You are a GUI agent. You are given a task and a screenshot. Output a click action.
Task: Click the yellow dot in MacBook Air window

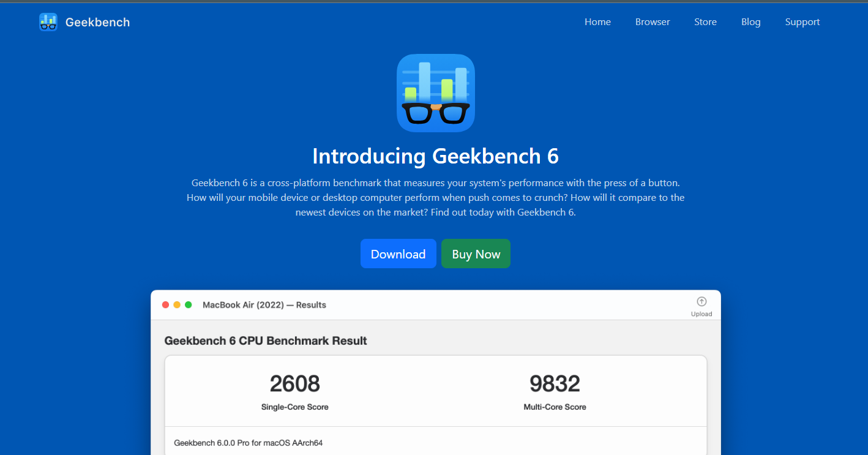point(177,305)
